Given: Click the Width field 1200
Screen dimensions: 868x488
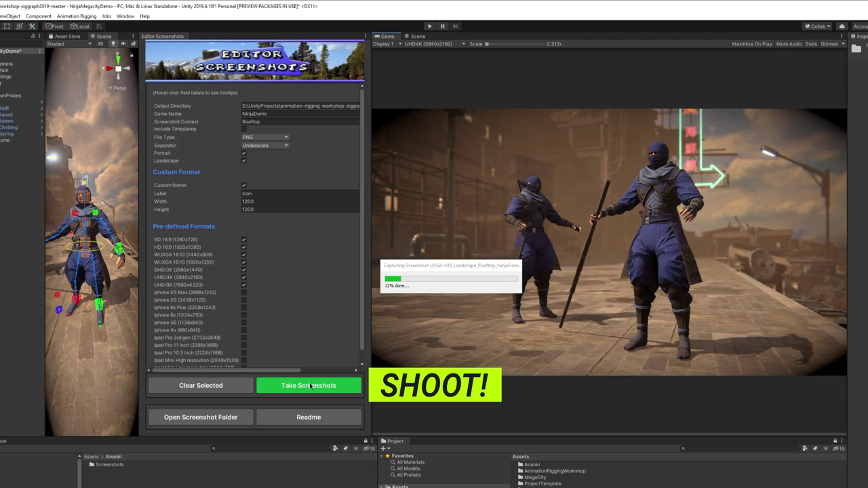Looking at the screenshot, I should coord(300,201).
